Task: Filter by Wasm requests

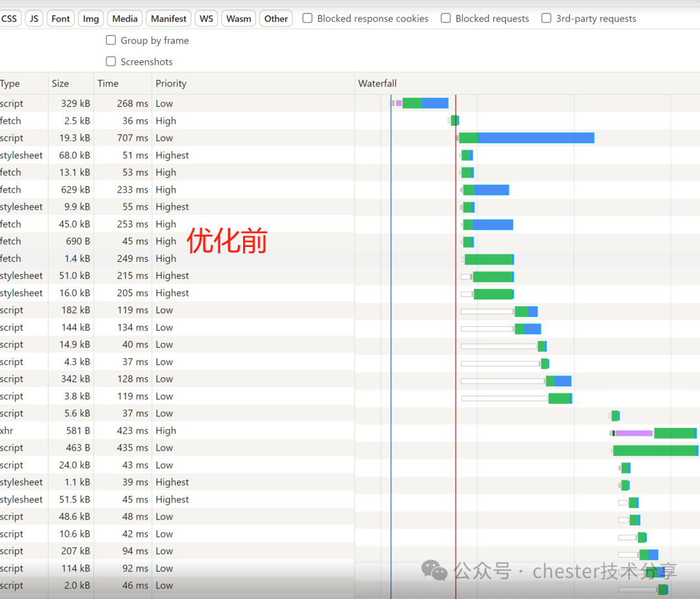Action: [x=239, y=19]
